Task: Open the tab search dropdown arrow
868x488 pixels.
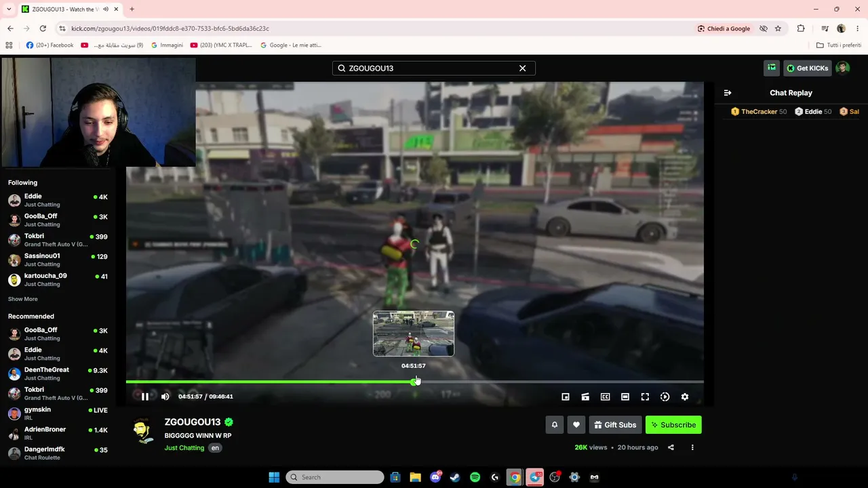Action: pyautogui.click(x=9, y=9)
